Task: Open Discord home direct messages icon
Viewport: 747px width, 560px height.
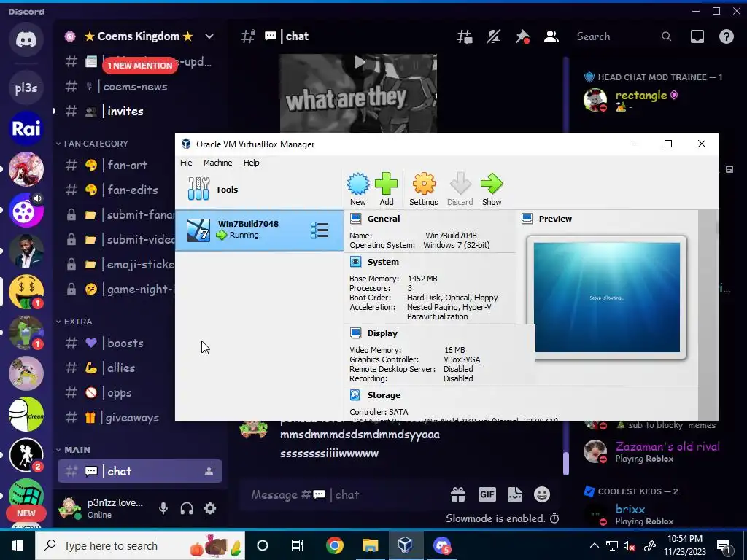Action: click(x=26, y=39)
